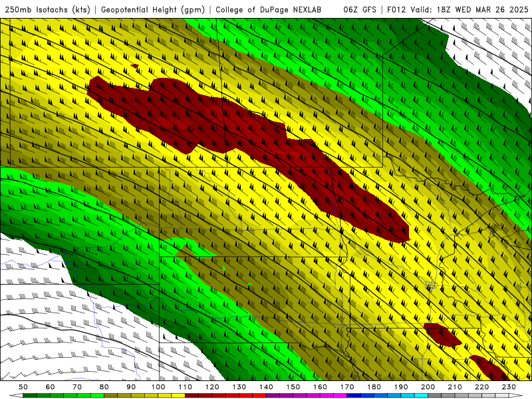532x399 pixels.
Task: Click the colorbar label '80'
Action: tap(104, 387)
